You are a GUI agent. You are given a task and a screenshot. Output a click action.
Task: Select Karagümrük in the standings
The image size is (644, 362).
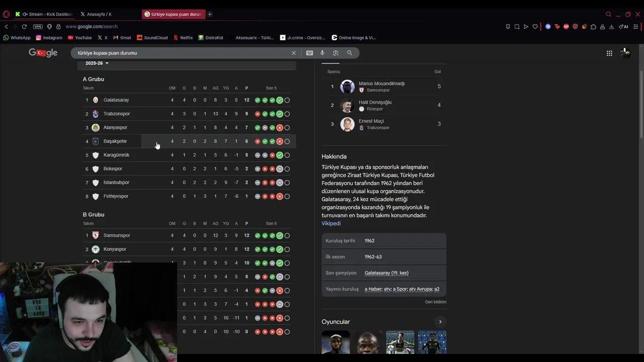(x=116, y=155)
